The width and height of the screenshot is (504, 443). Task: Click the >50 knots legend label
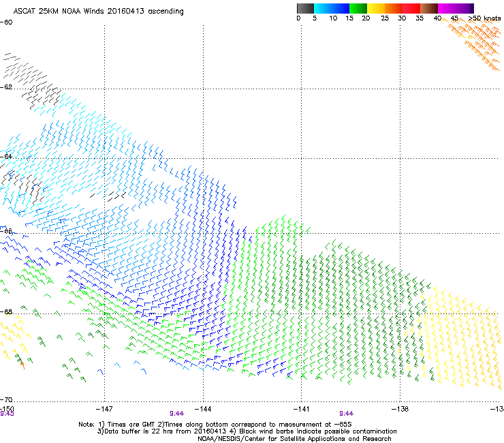click(484, 18)
